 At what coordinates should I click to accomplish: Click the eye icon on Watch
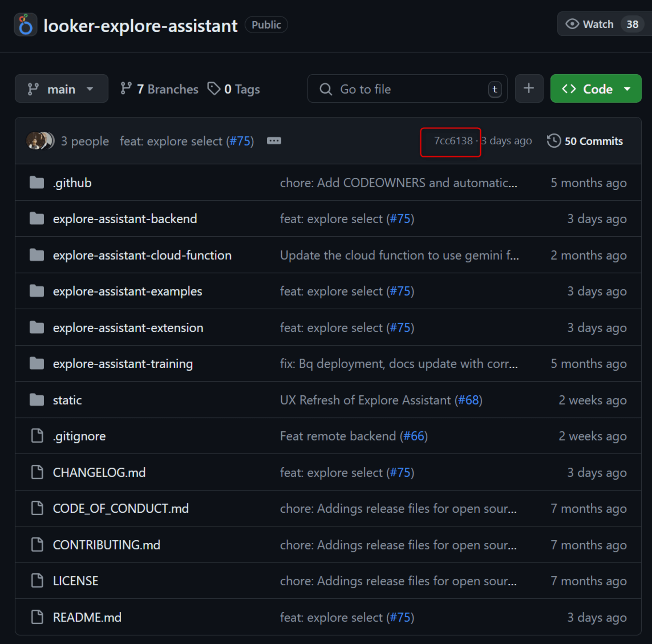point(572,24)
